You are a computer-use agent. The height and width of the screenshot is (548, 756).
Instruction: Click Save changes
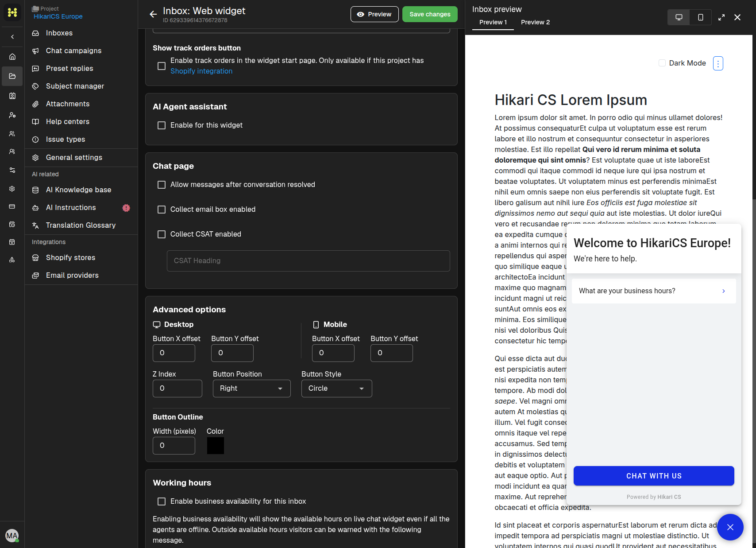tap(430, 14)
